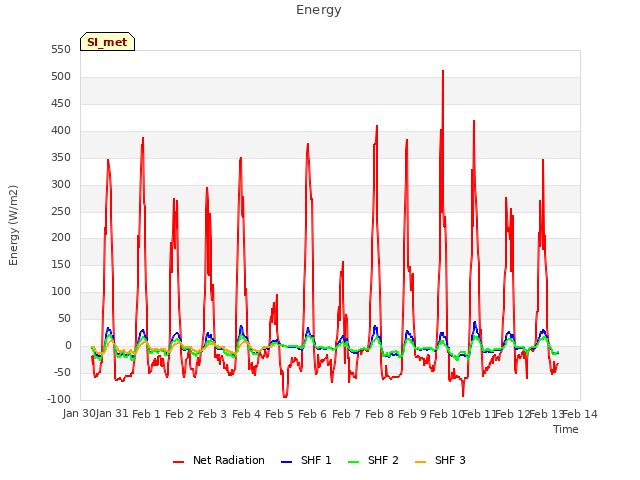Viewport: 640px width, 480px height.
Task: Click the 550 y-axis tick label
Action: [61, 49]
